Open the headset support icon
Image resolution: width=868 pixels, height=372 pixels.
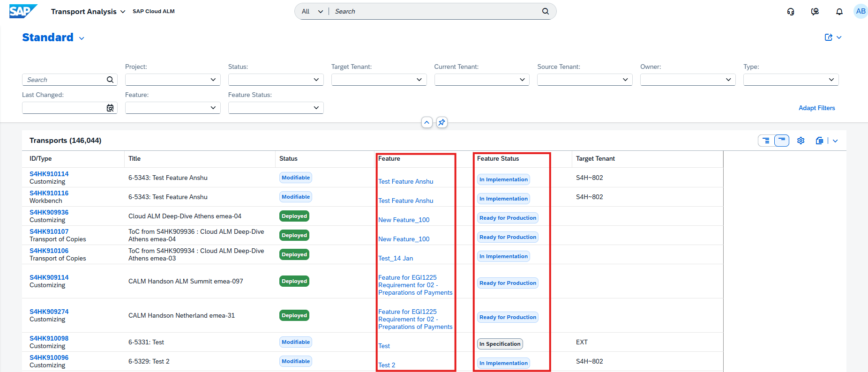[x=791, y=12]
